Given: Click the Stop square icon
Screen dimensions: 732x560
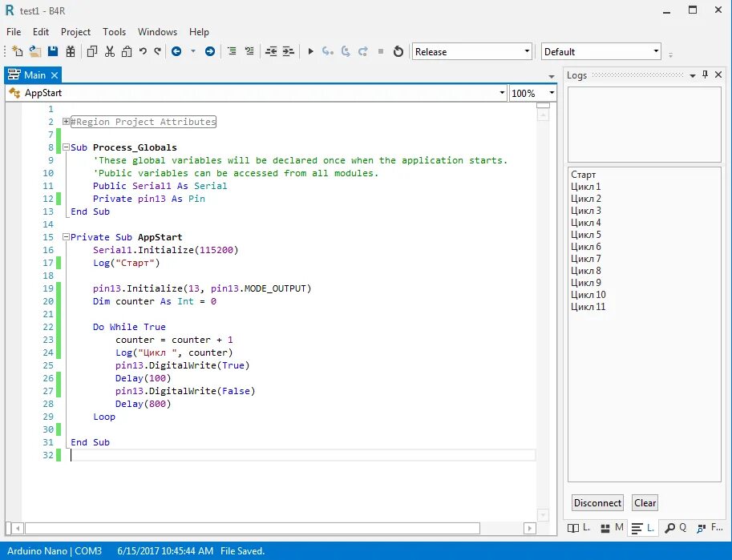Looking at the screenshot, I should (x=381, y=51).
